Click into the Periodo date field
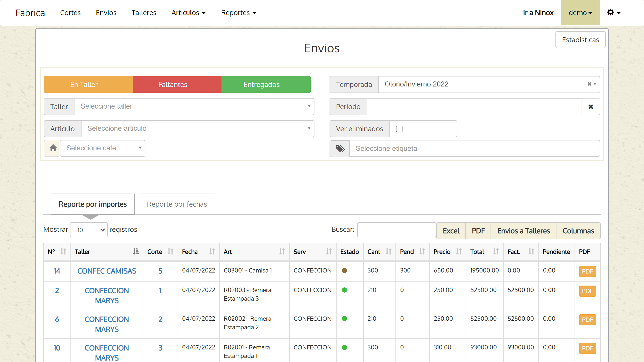 click(474, 107)
